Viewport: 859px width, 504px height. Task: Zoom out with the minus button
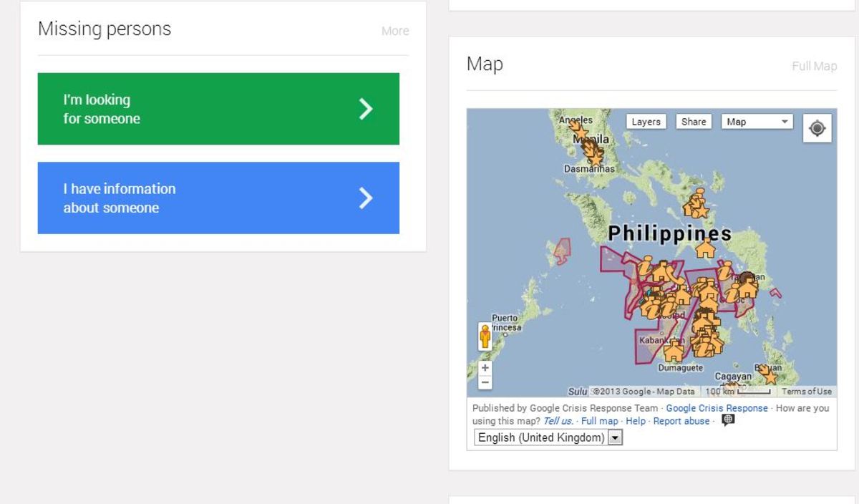[485, 382]
